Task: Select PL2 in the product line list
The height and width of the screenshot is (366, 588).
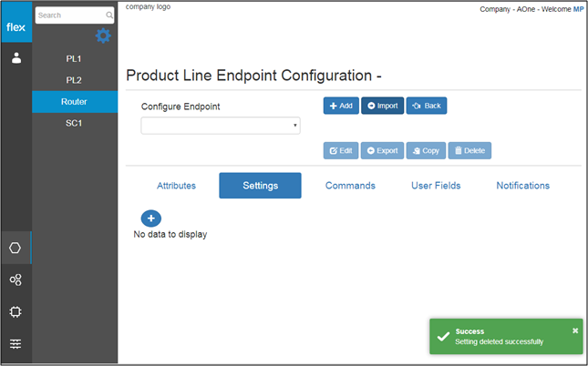Action: tap(74, 80)
